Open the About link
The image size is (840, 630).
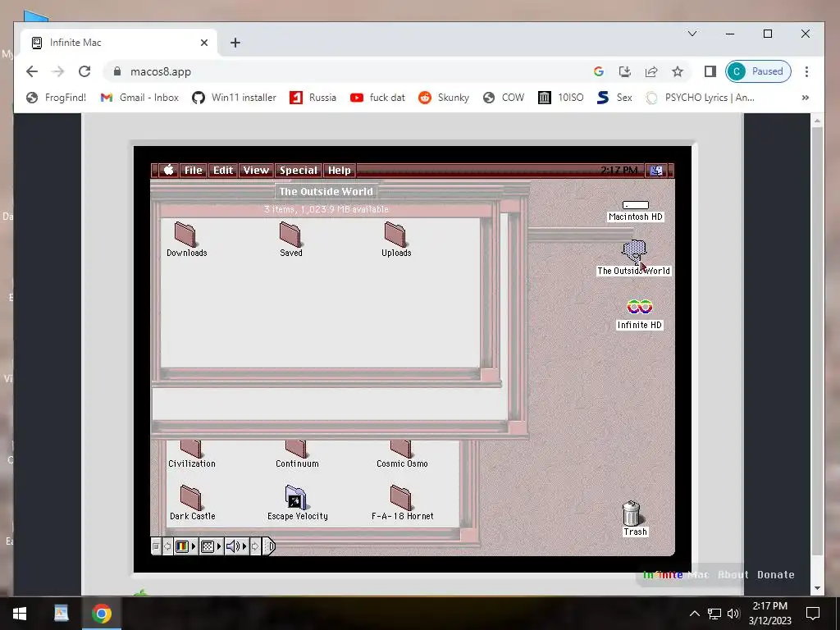(733, 574)
